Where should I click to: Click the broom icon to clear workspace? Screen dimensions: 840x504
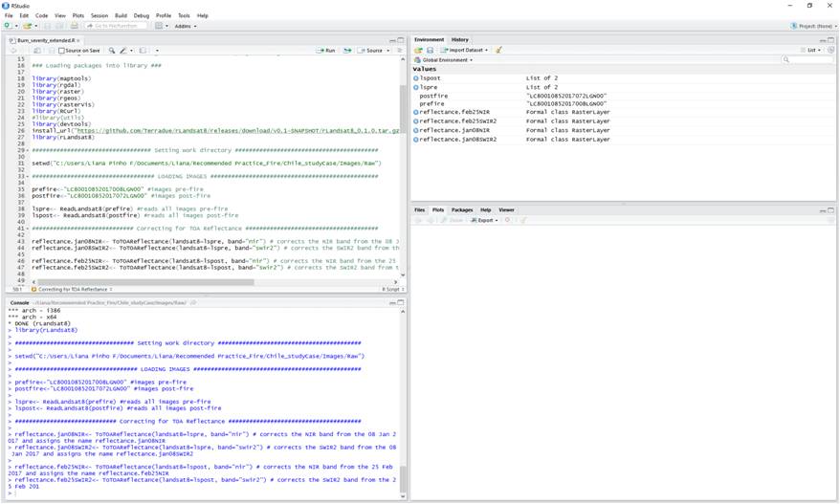pos(498,50)
